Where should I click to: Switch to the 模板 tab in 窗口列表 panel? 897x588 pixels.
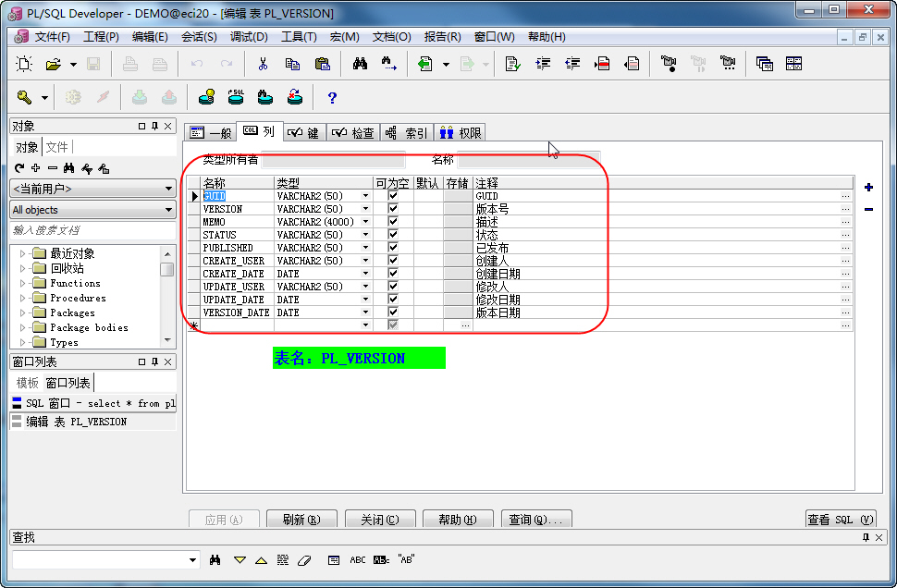pyautogui.click(x=27, y=383)
